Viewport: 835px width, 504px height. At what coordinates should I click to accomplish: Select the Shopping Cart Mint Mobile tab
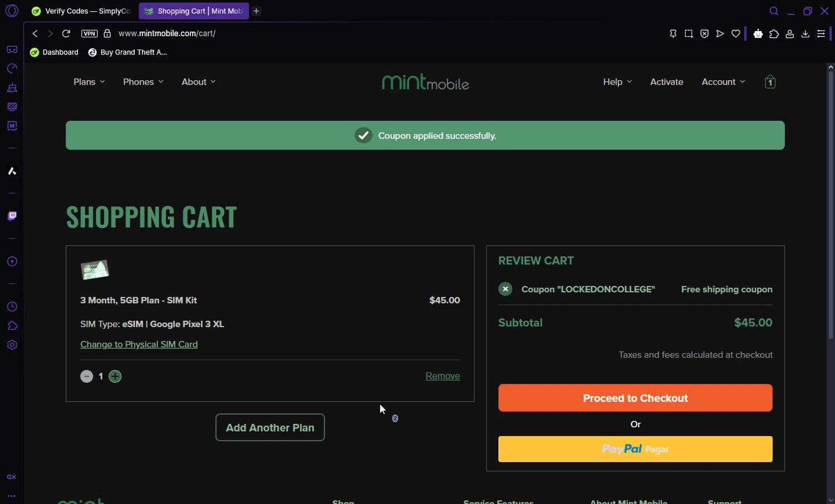[193, 11]
